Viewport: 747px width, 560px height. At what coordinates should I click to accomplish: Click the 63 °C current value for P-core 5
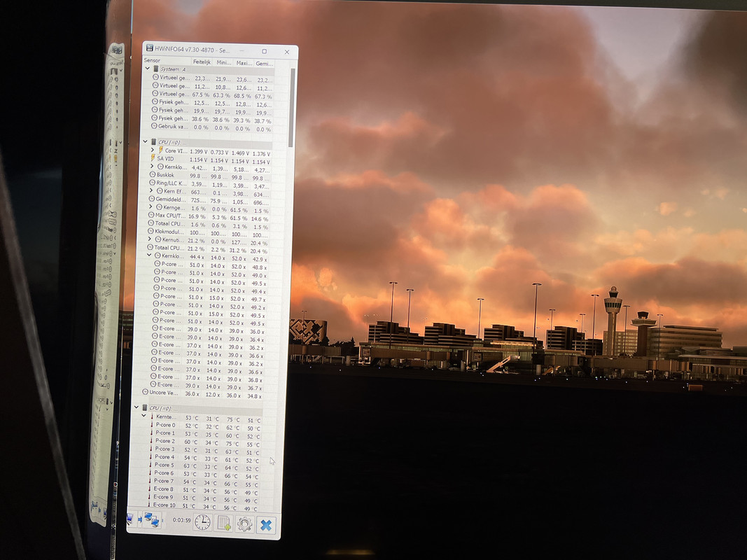190,466
